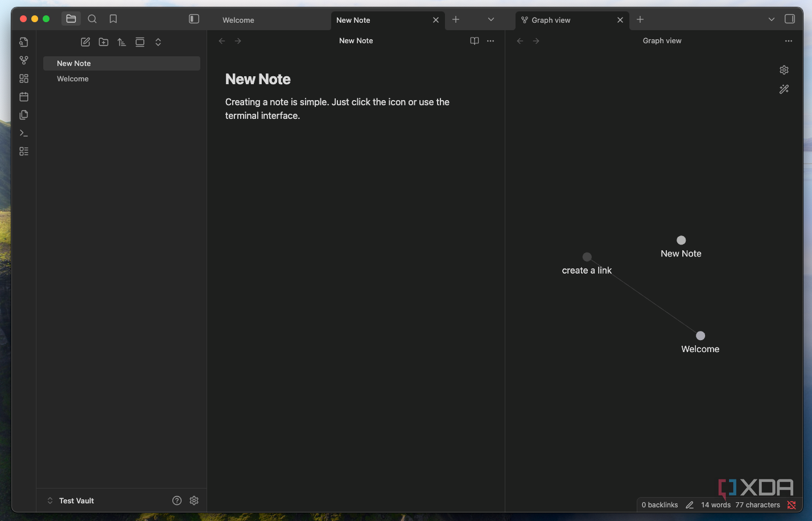Toggle the left sidebar
The height and width of the screenshot is (521, 812).
click(194, 19)
